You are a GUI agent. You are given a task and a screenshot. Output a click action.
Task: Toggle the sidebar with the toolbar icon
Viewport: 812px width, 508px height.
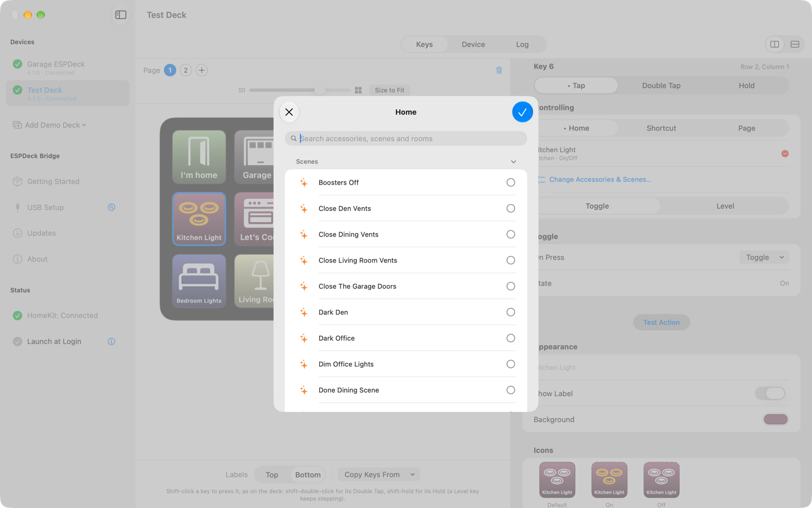[121, 15]
